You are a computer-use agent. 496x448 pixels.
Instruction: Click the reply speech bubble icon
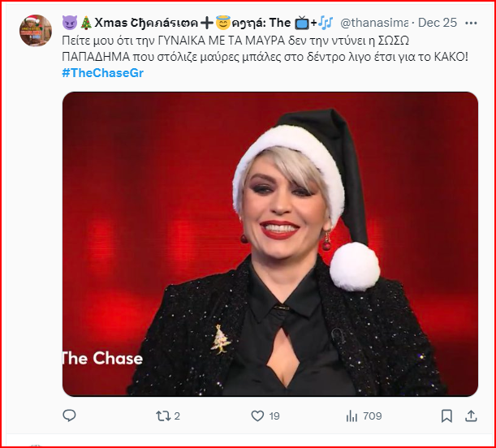click(x=69, y=416)
